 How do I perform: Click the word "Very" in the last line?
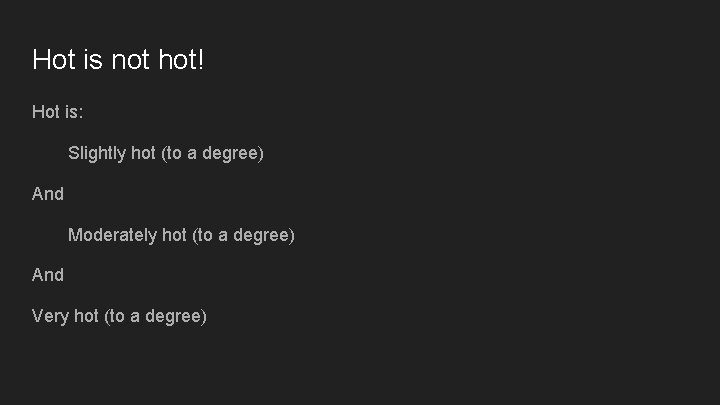pos(50,316)
